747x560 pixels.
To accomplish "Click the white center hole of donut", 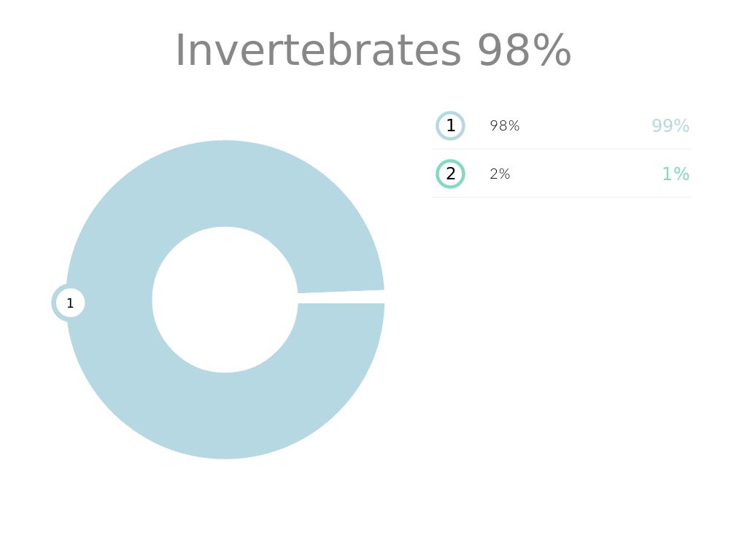I will (x=225, y=300).
